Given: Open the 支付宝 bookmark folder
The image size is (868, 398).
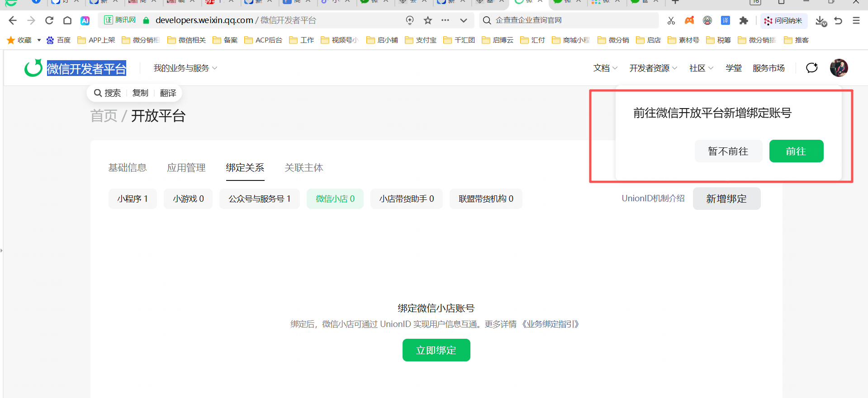Looking at the screenshot, I should (x=421, y=40).
